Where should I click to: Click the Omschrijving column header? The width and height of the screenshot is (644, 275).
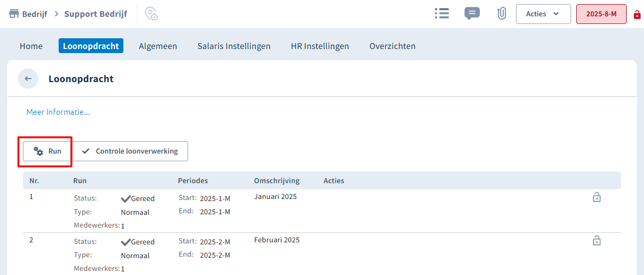[x=277, y=181]
